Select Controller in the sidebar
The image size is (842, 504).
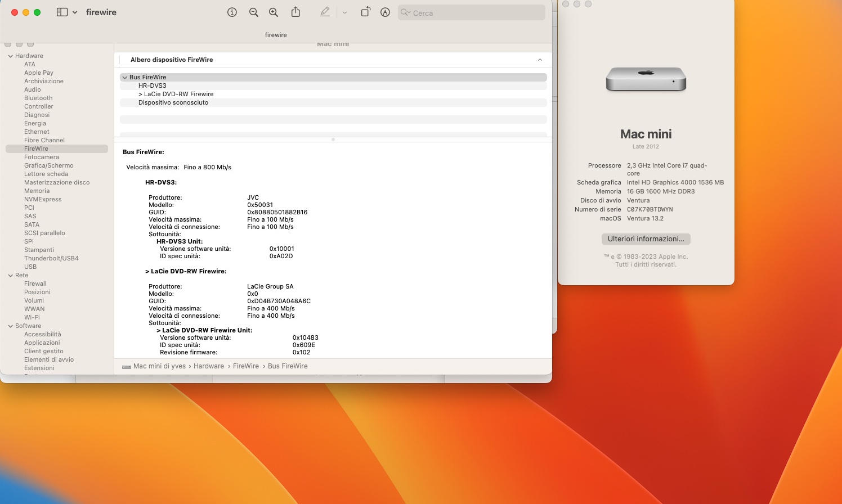click(x=39, y=107)
